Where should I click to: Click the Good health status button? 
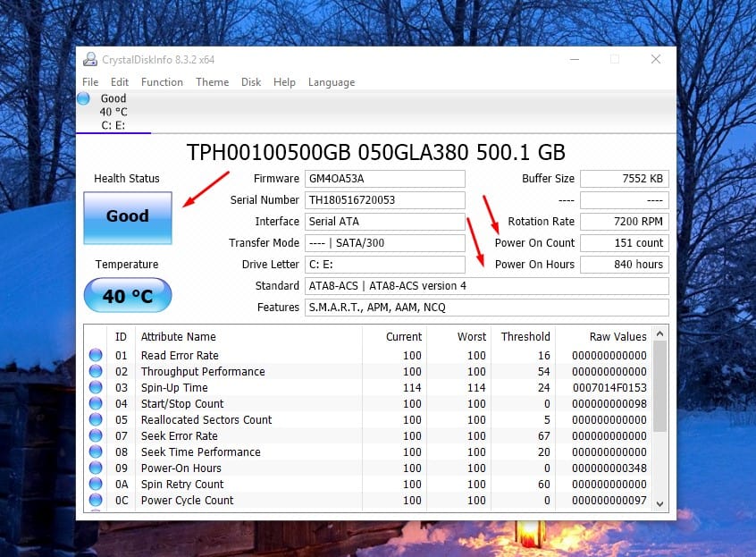click(x=127, y=216)
